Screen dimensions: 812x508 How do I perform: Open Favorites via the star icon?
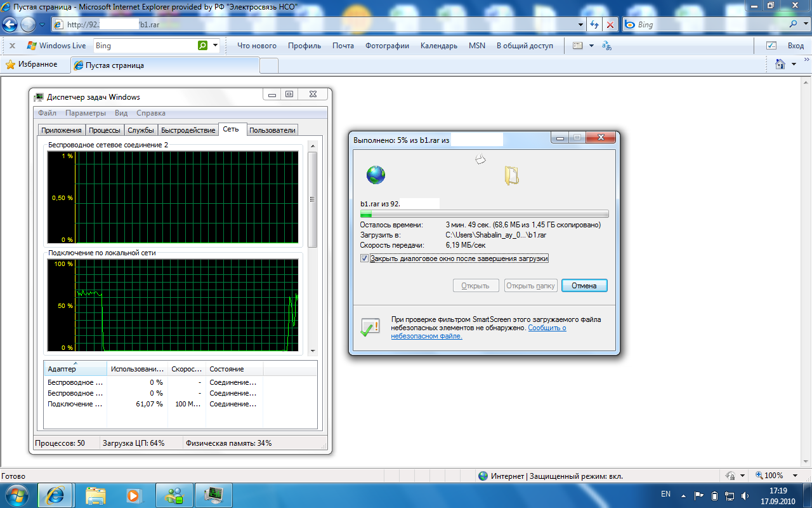[10, 65]
